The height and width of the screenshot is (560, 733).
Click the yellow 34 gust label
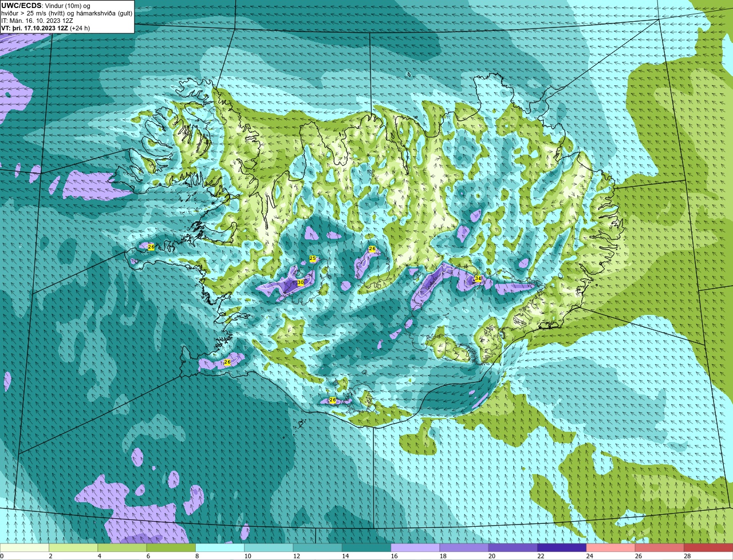point(478,279)
